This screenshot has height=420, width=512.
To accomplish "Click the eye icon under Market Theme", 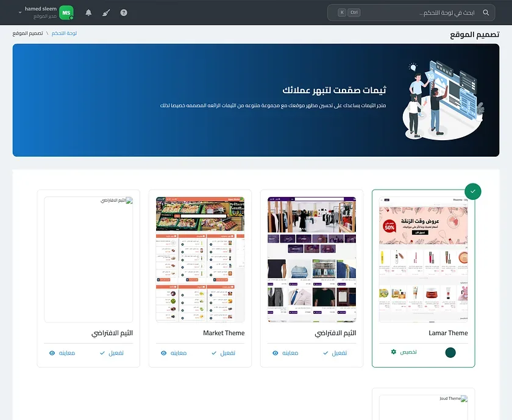I will [x=163, y=353].
